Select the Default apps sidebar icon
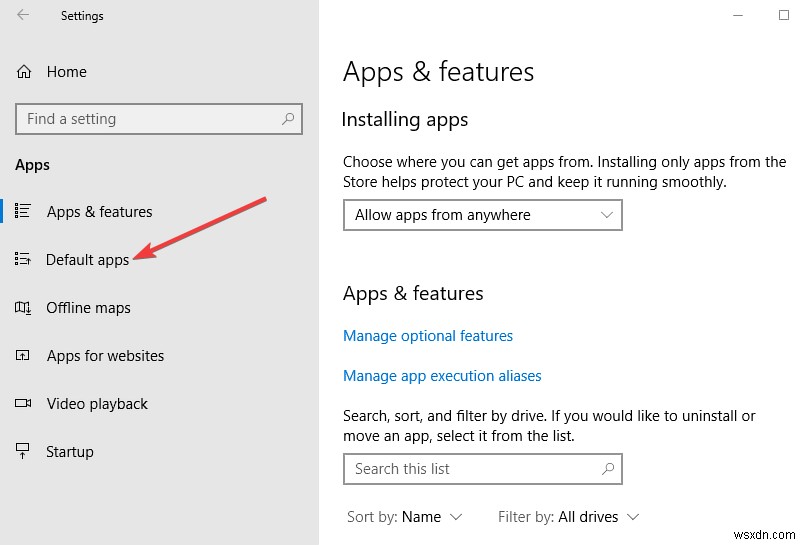The height and width of the screenshot is (545, 807). click(x=23, y=259)
